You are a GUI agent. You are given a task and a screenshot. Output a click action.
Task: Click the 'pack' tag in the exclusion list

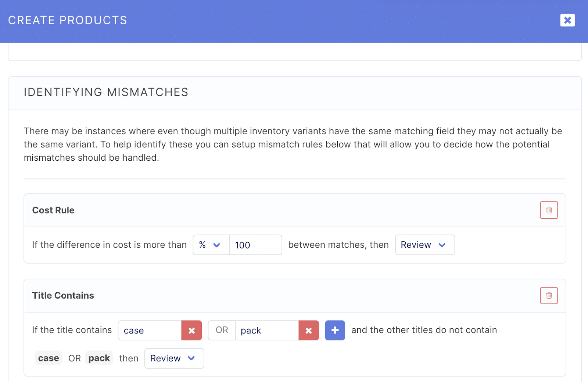pyautogui.click(x=99, y=358)
